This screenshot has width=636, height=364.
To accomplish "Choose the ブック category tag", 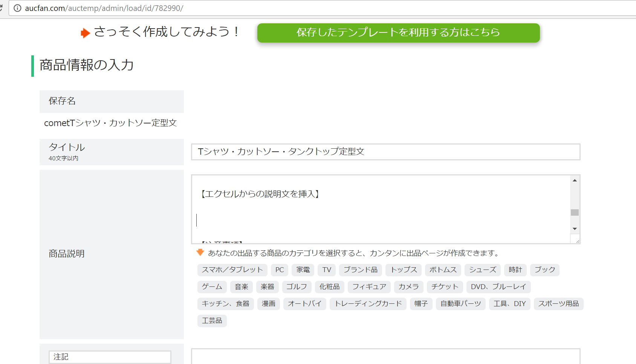I will [545, 270].
